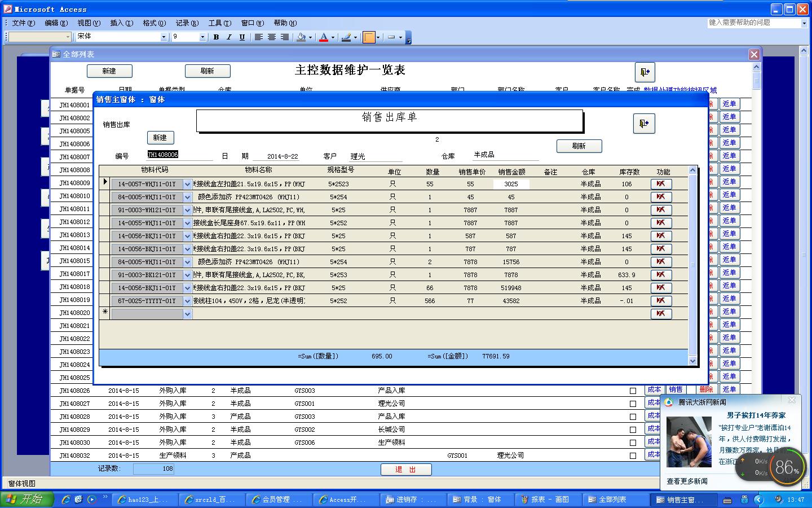The image size is (812, 508).
Task: Tick the completion checkbox for JH1408027
Action: coord(633,404)
